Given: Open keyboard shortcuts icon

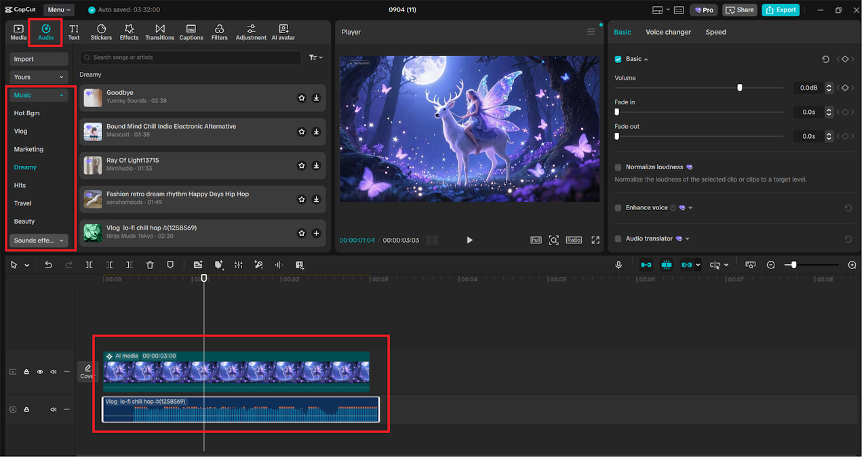Looking at the screenshot, I should (x=679, y=10).
